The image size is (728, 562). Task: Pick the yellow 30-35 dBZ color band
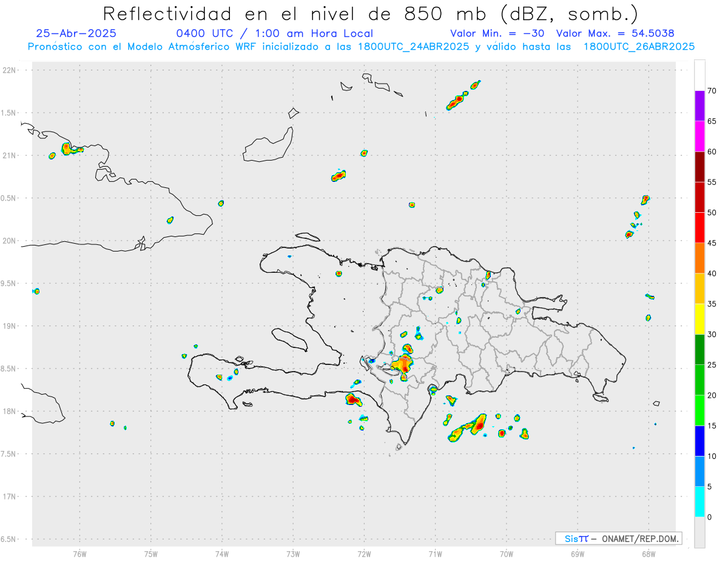(x=699, y=319)
